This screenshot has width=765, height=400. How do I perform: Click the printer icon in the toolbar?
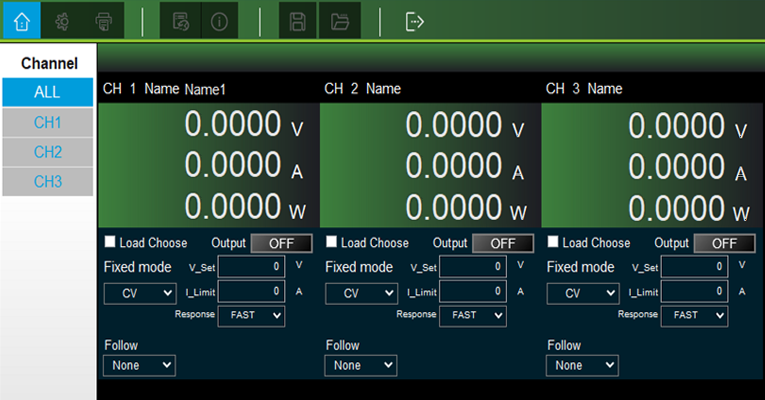(x=103, y=20)
